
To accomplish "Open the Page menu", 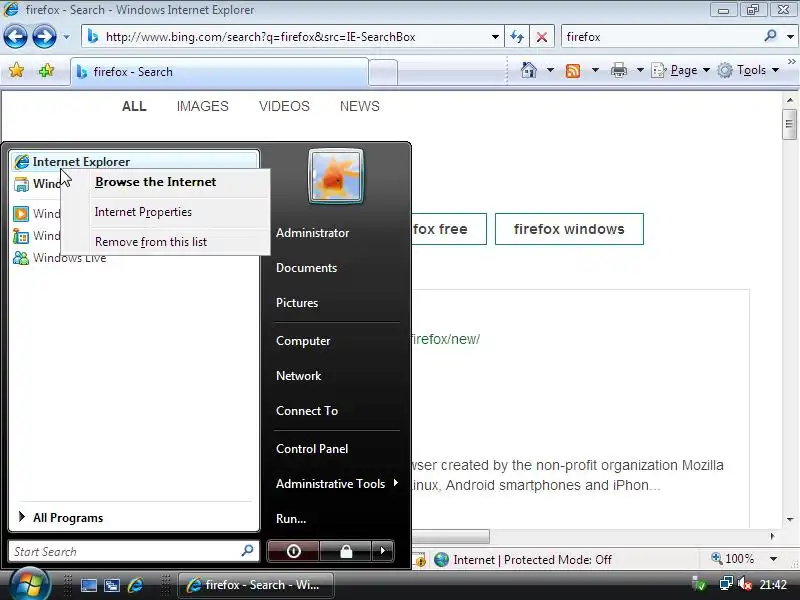I will pyautogui.click(x=681, y=70).
